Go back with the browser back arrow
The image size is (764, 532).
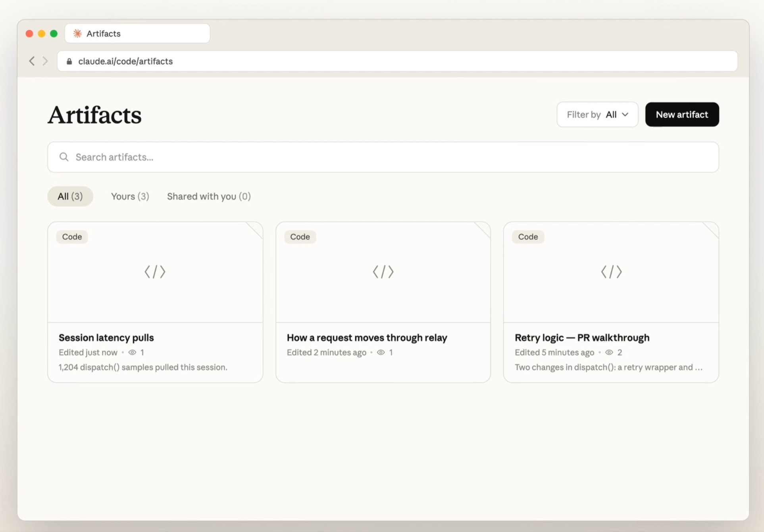coord(32,61)
